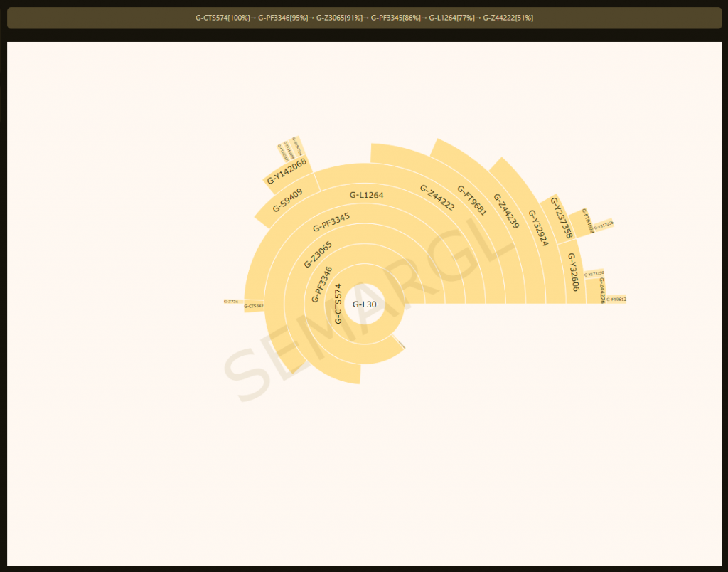728x572 pixels.
Task: Click the G-Y32606 segment
Action: coord(574,272)
